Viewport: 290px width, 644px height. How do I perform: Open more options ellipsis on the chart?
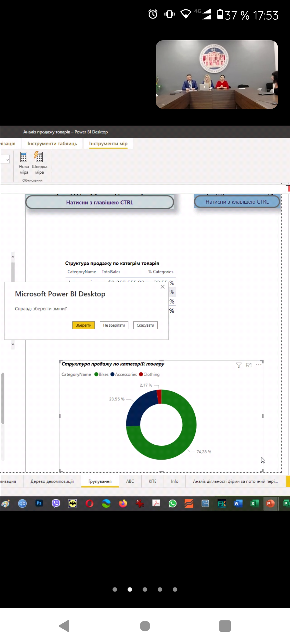click(259, 365)
